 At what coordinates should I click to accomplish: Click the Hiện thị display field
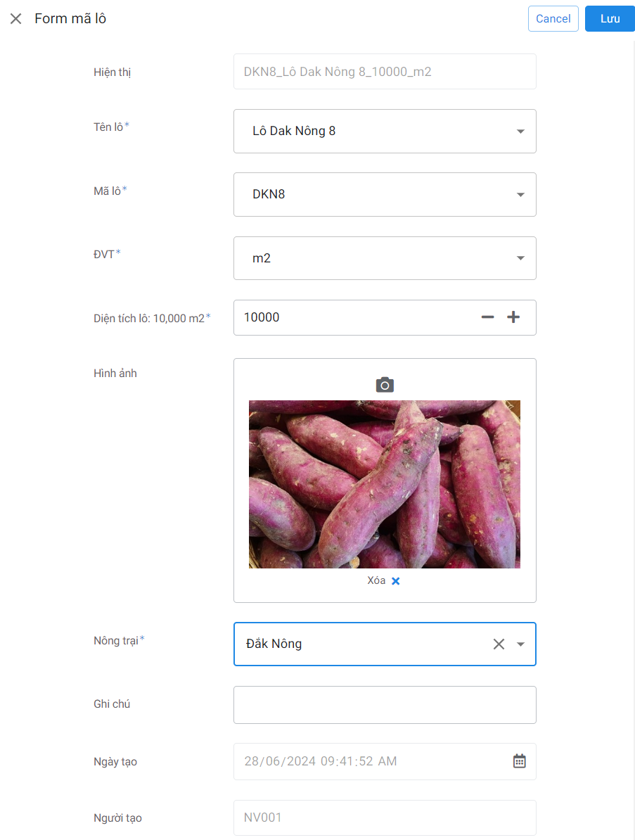(385, 72)
